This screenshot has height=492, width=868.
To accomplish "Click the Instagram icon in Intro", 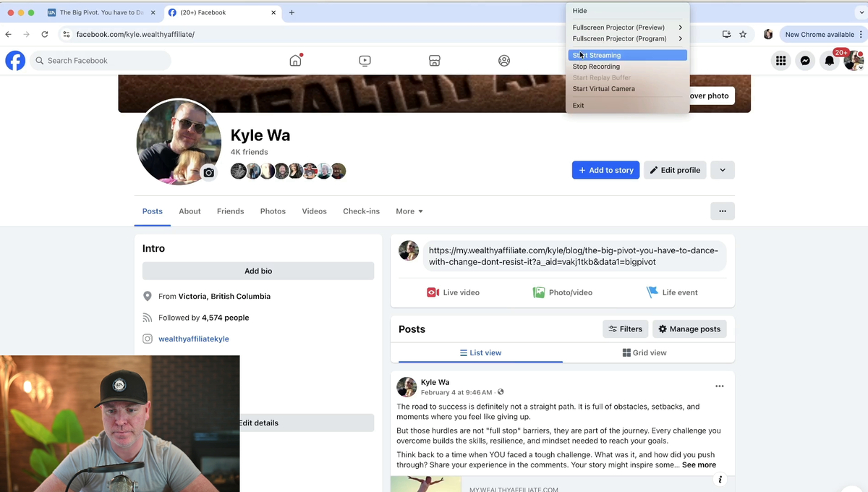I will click(x=148, y=339).
